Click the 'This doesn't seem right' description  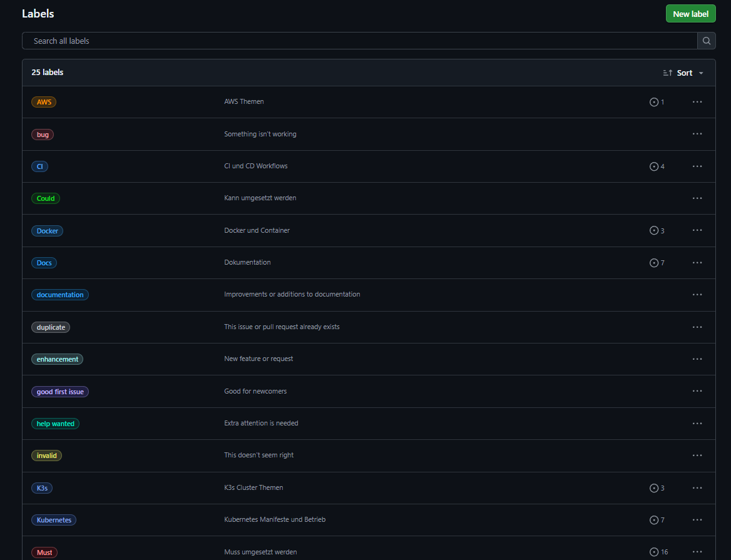[x=258, y=455]
